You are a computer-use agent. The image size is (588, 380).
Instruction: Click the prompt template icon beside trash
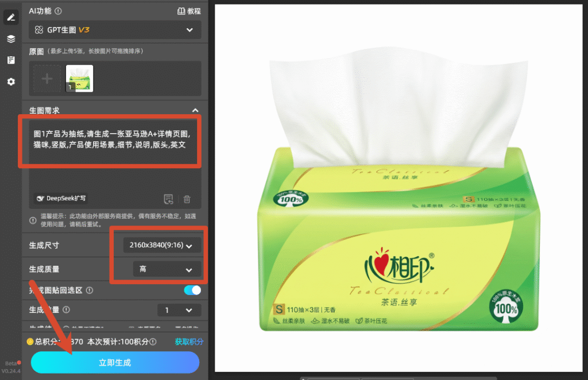point(169,199)
